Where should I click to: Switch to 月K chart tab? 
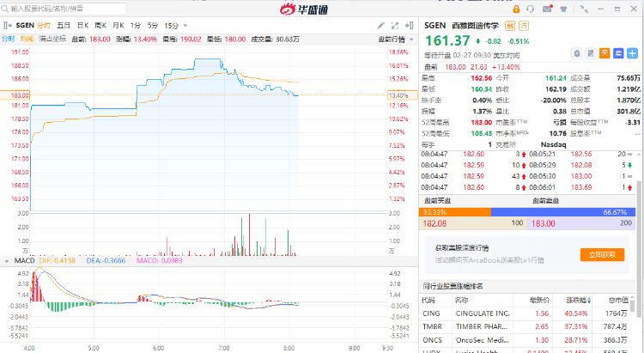point(118,26)
